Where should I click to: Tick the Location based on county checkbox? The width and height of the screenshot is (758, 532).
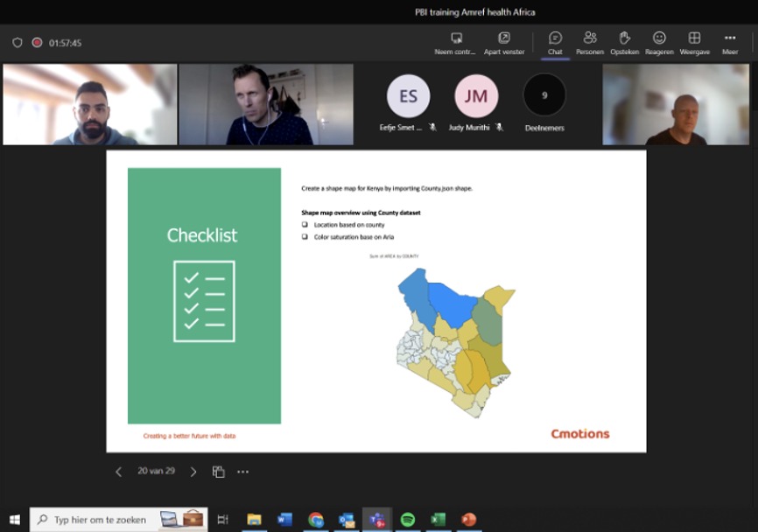(x=305, y=225)
